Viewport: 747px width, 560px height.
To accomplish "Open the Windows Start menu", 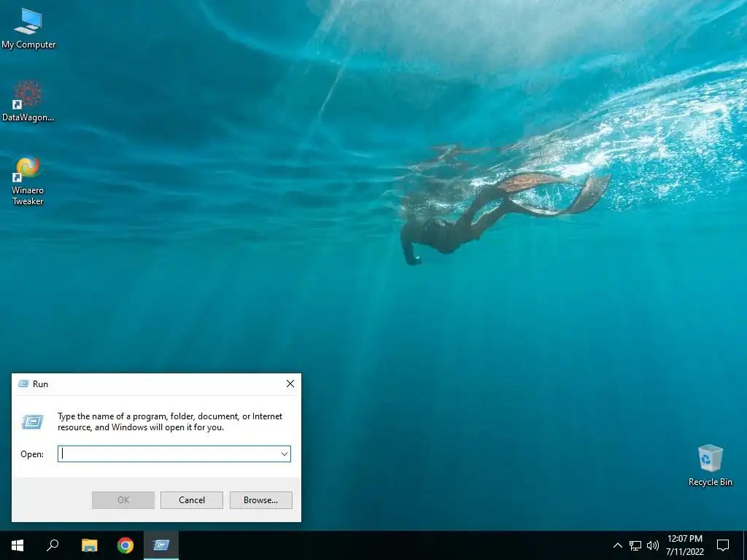I will coord(18,545).
